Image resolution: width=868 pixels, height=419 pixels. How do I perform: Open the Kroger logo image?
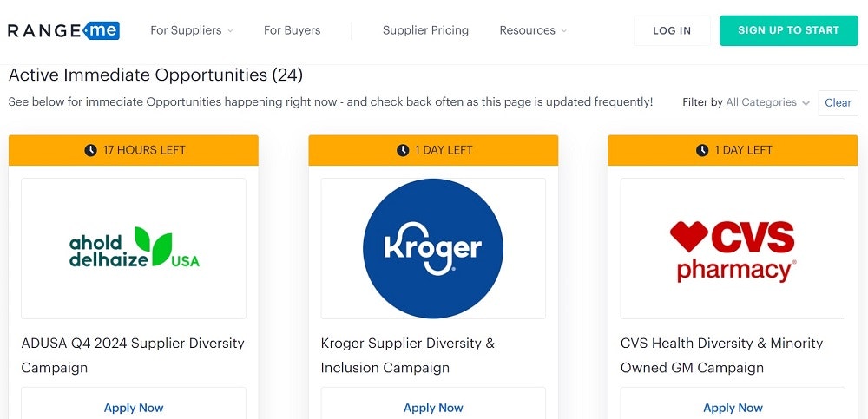click(x=433, y=248)
